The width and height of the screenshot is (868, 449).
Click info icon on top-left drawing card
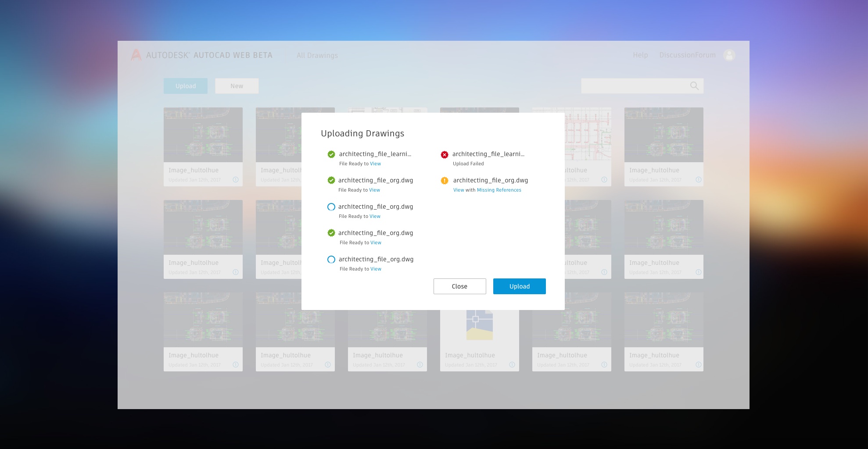coord(236,180)
